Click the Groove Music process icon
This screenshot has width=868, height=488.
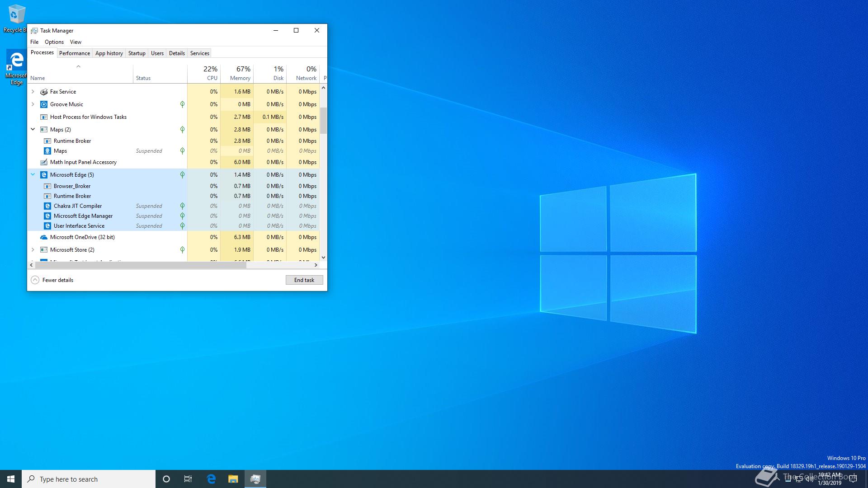(x=44, y=104)
